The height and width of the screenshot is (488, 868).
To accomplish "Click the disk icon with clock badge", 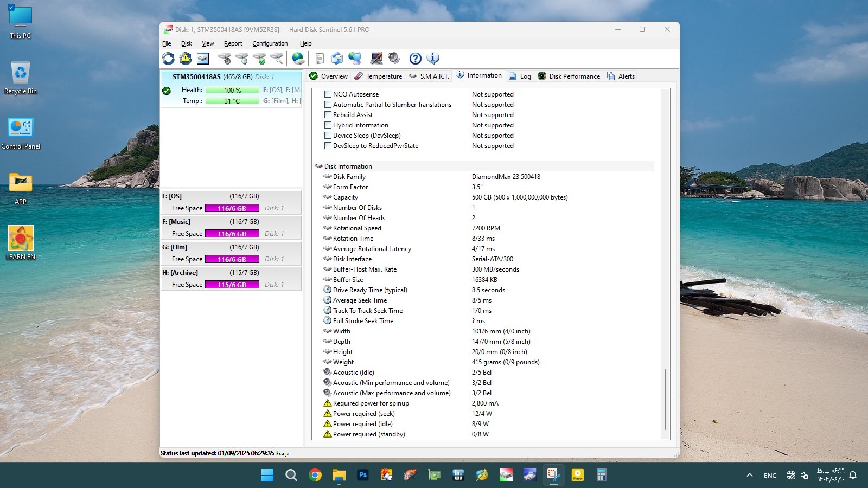I will pos(242,59).
